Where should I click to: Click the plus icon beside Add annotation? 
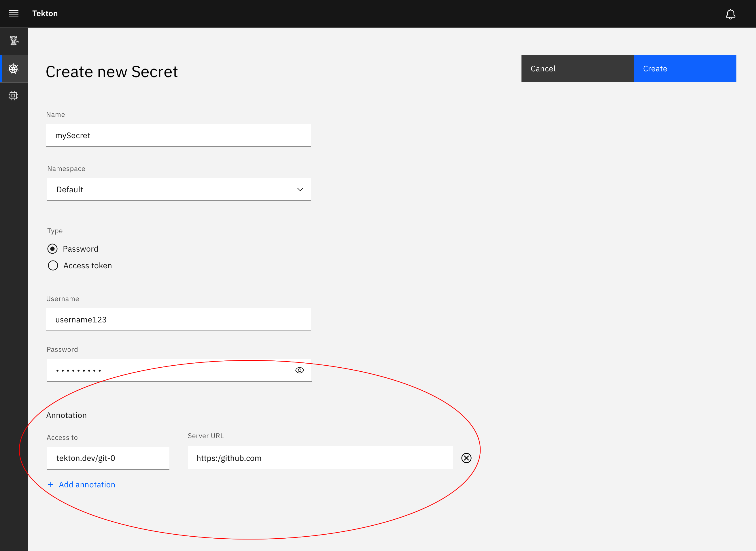(51, 484)
